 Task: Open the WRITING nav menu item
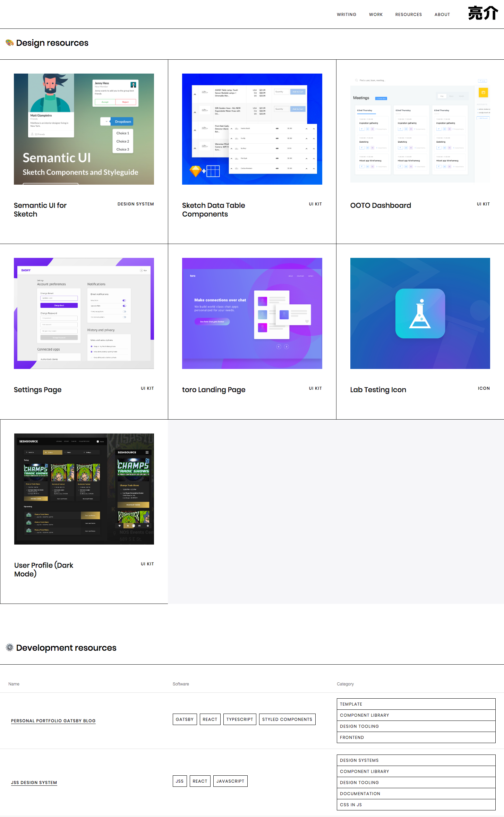[346, 15]
